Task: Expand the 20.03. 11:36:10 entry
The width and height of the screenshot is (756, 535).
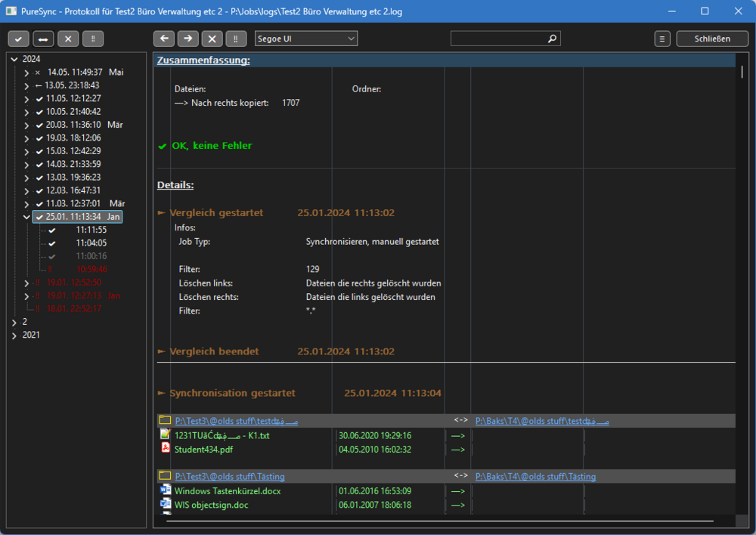Action: tap(26, 125)
